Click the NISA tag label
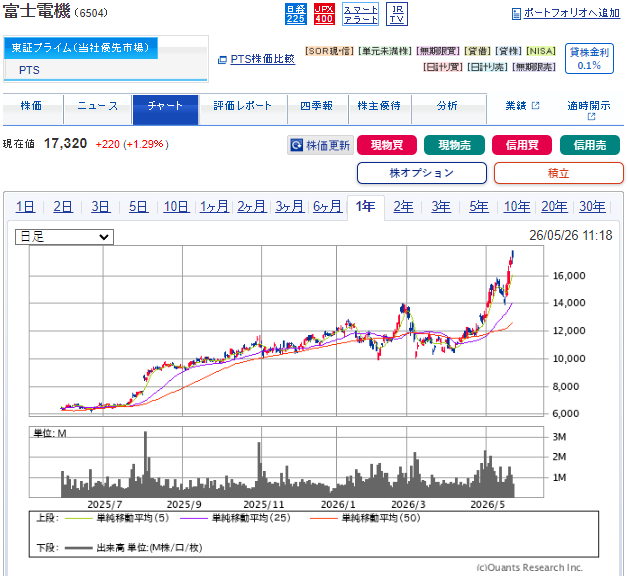 [541, 51]
